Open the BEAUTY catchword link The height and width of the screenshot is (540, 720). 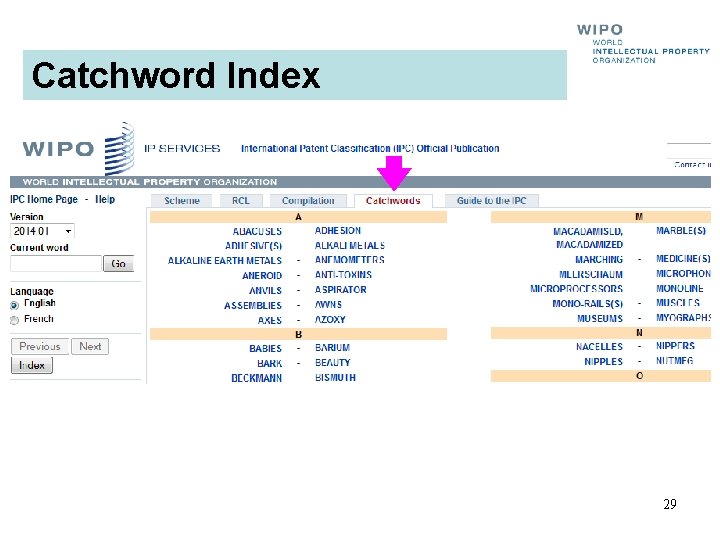[332, 363]
